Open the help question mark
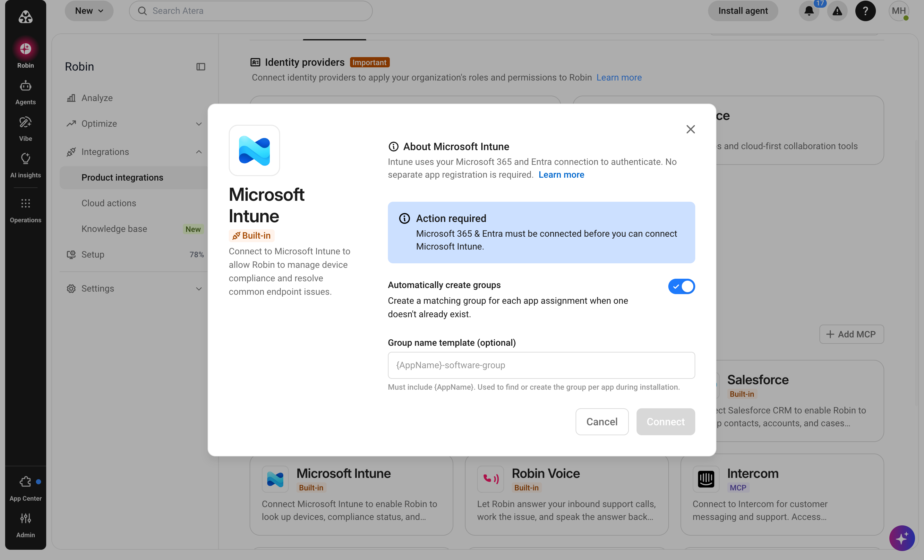This screenshot has height=560, width=924. click(x=865, y=11)
